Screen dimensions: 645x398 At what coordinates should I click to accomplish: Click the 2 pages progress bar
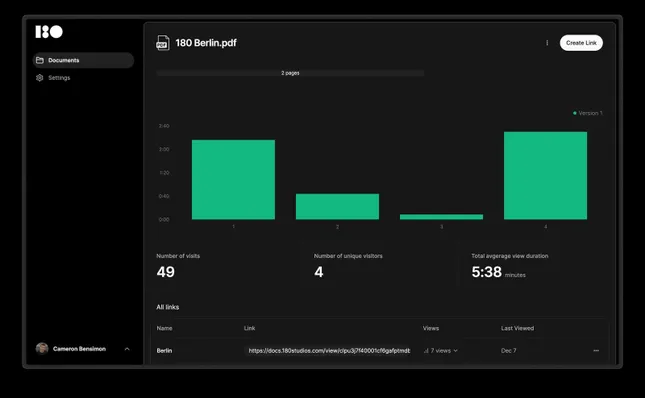(x=290, y=73)
